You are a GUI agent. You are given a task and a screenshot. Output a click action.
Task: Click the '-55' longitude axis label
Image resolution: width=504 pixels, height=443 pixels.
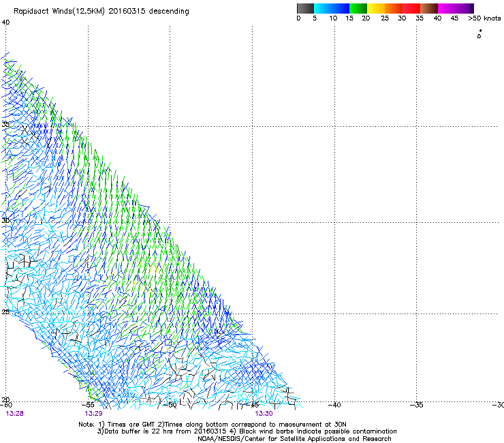88,405
